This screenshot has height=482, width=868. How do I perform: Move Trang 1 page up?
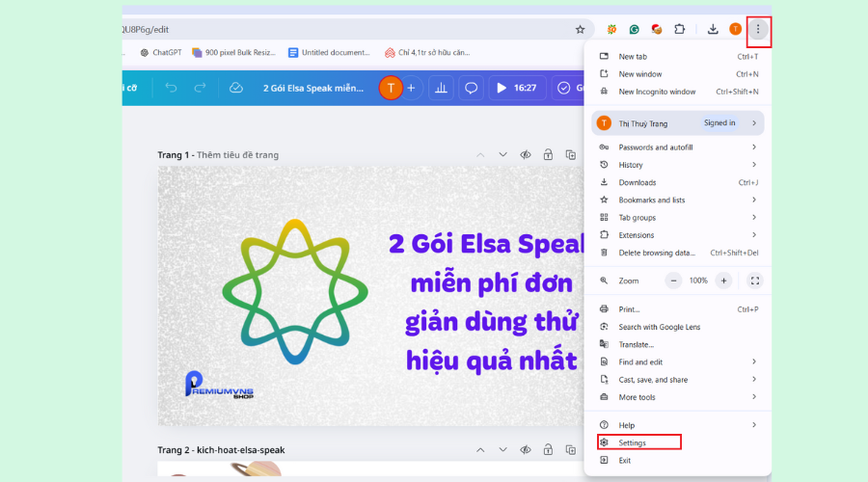click(480, 155)
